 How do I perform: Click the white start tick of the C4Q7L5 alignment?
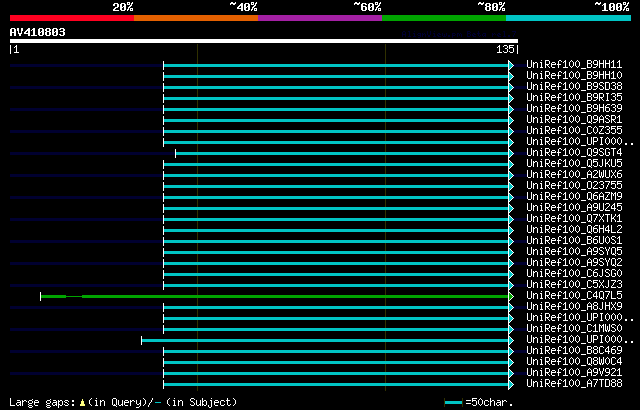click(40, 296)
